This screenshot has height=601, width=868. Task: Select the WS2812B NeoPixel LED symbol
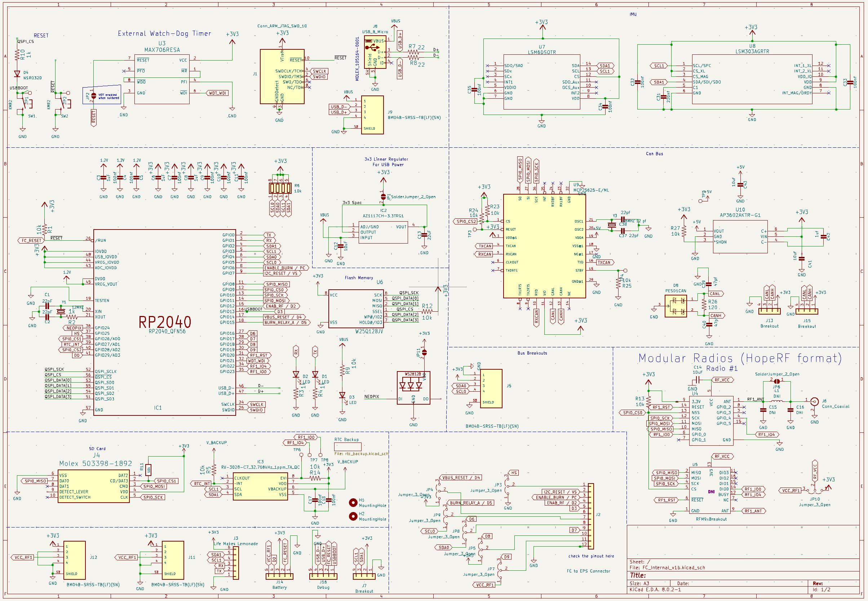[x=413, y=387]
